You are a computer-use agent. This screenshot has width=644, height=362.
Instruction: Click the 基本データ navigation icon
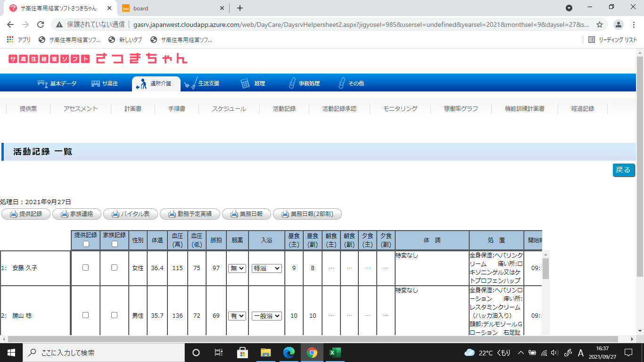coord(42,83)
